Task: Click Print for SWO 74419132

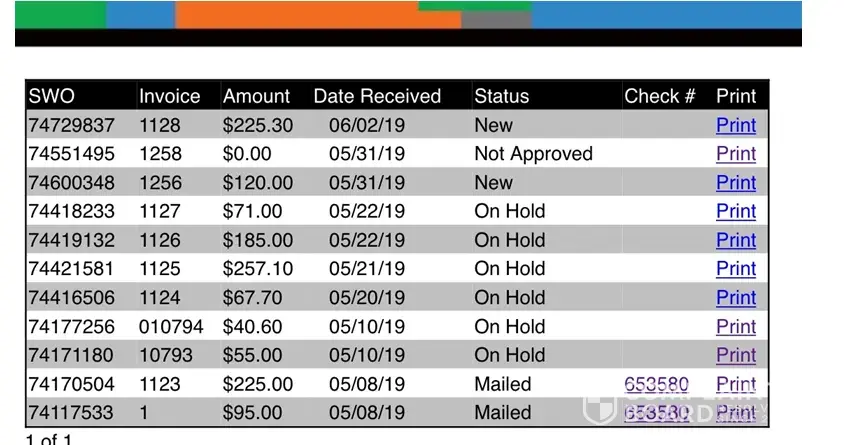Action: click(x=736, y=241)
